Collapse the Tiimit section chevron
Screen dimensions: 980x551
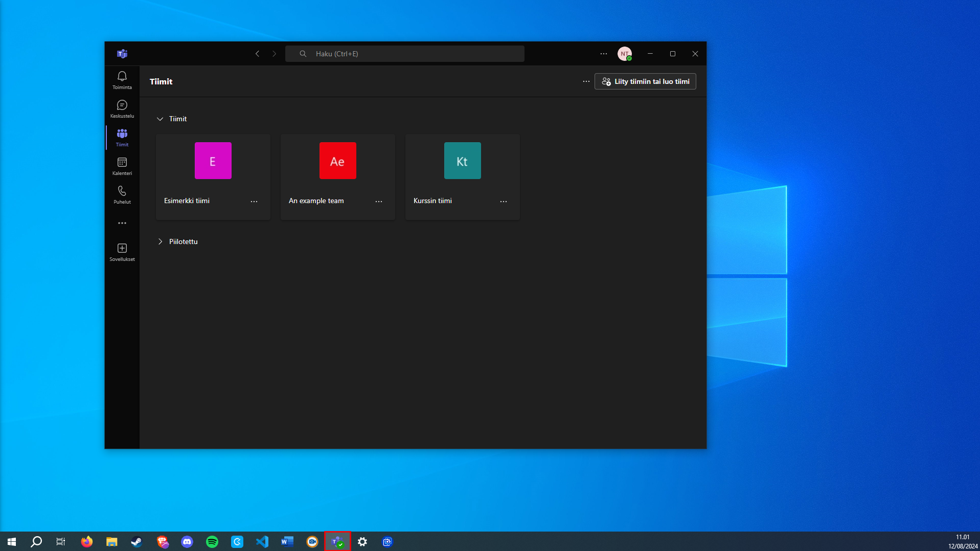160,119
